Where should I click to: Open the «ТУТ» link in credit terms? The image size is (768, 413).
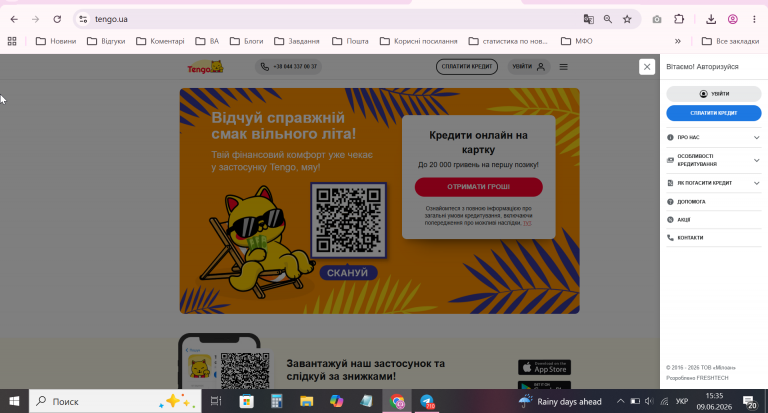click(527, 223)
